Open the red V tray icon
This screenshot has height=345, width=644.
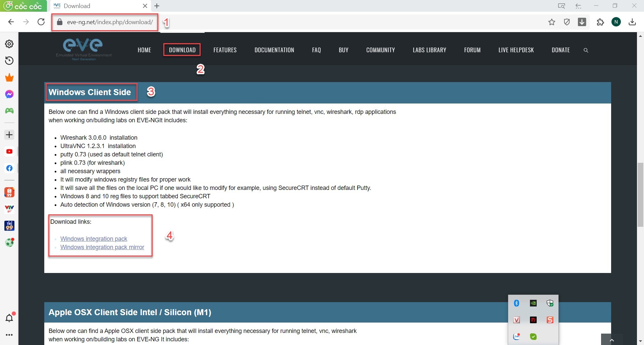coord(517,320)
